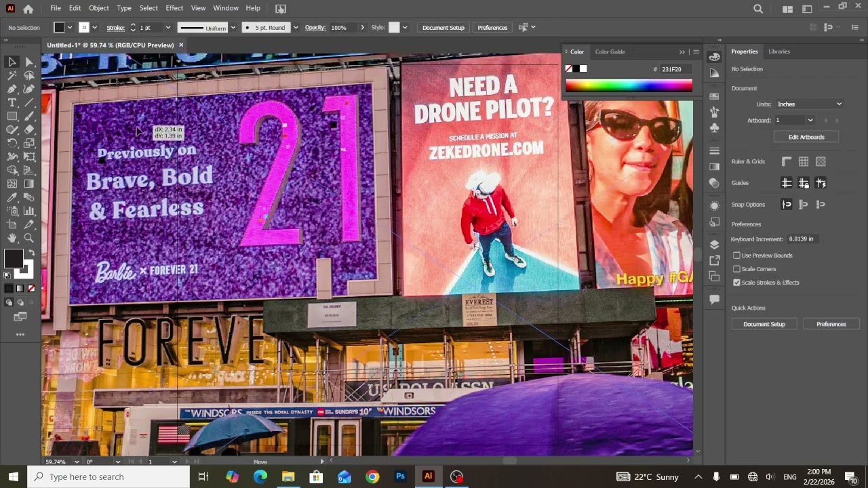
Task: Select the Line Segment tool
Action: pos(29,102)
